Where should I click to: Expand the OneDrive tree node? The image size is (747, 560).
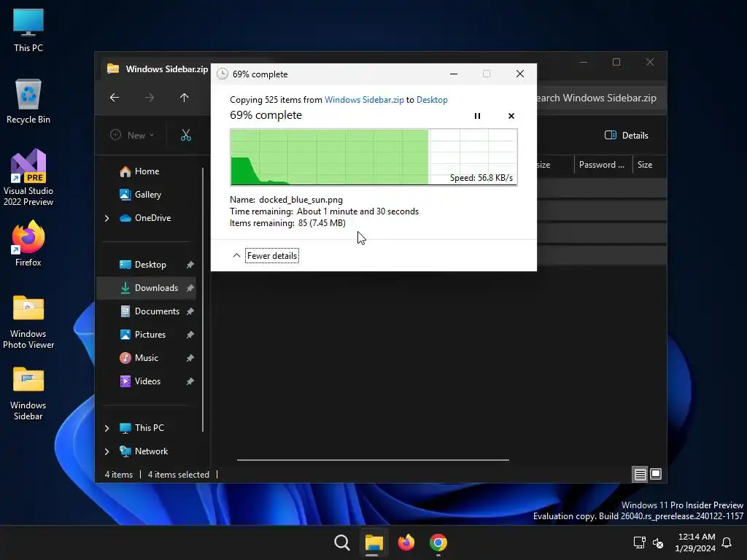tap(107, 218)
